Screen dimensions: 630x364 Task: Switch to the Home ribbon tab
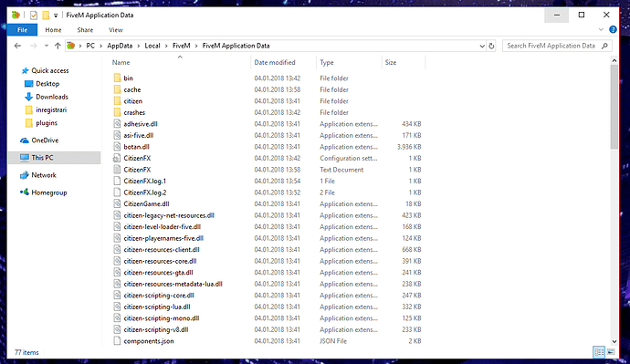[x=53, y=30]
